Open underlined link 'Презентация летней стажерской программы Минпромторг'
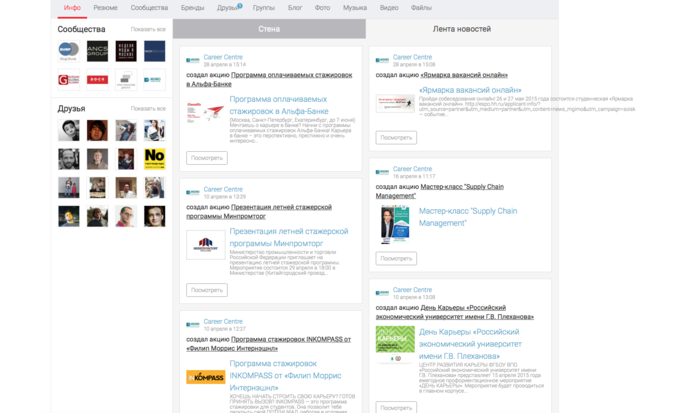The height and width of the screenshot is (413, 690). point(259,212)
